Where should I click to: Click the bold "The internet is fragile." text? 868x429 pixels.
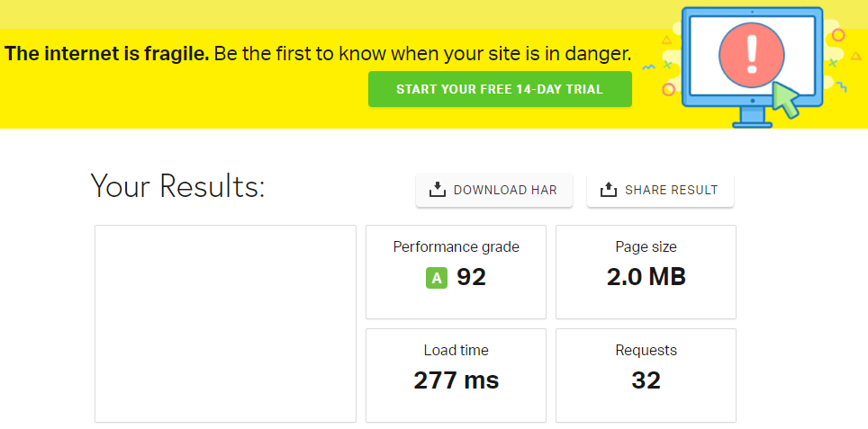(107, 53)
